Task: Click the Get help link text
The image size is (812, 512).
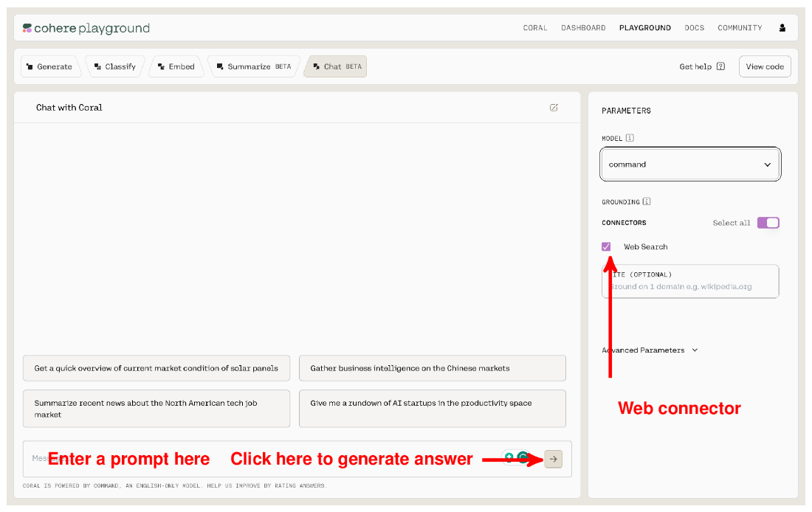Action: point(695,66)
